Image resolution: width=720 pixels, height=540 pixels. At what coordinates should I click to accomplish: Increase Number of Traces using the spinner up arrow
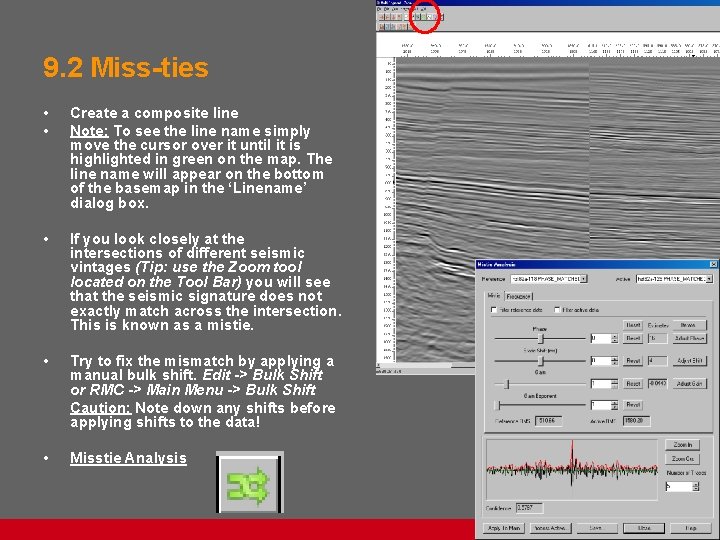(696, 484)
